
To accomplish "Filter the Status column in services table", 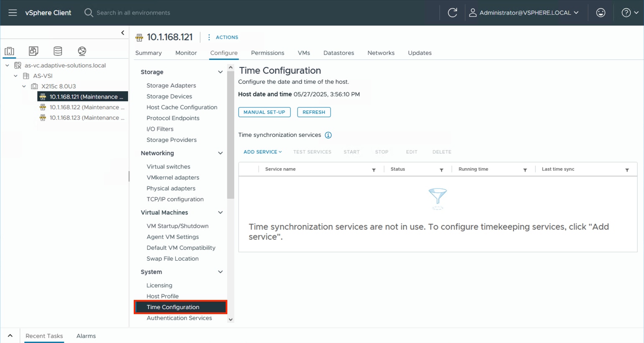I will coord(442,170).
